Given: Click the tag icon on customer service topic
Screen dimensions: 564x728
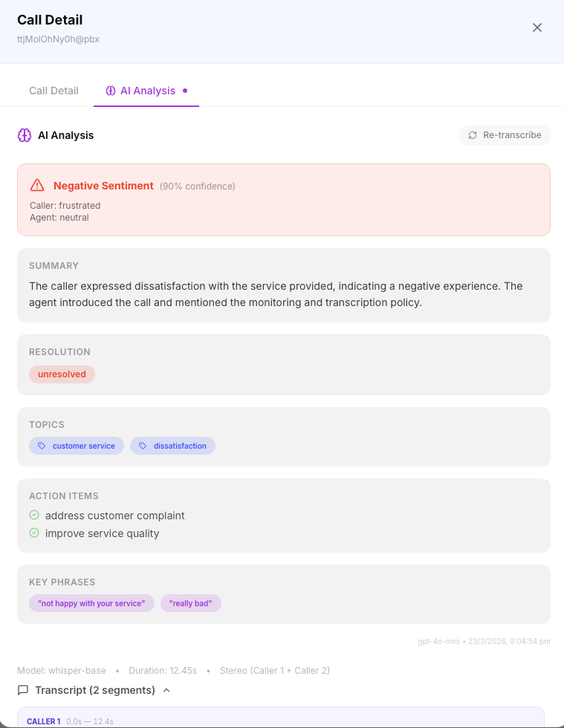Looking at the screenshot, I should pyautogui.click(x=42, y=446).
